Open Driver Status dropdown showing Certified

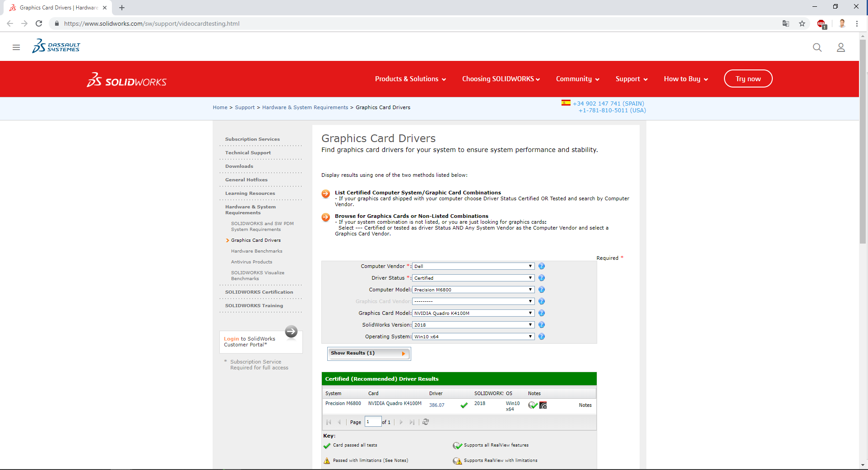pyautogui.click(x=473, y=278)
